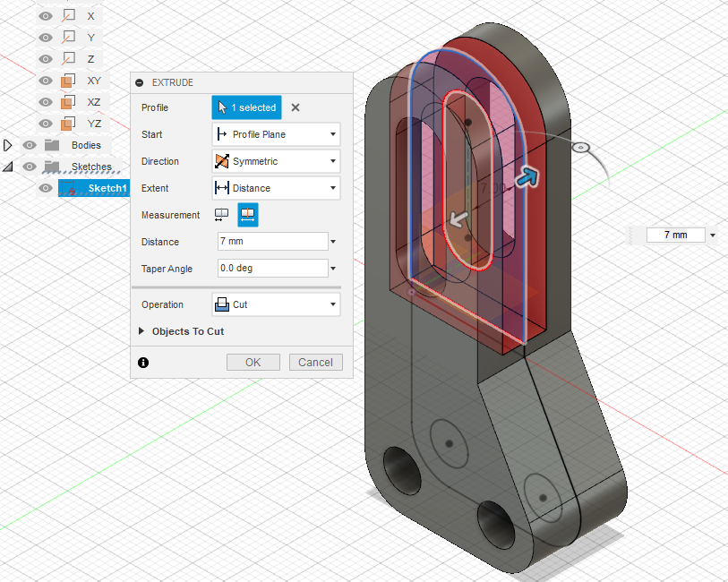Screen dimensions: 728x582
Task: Click the EXTRUDE dialog title
Action: pos(173,82)
